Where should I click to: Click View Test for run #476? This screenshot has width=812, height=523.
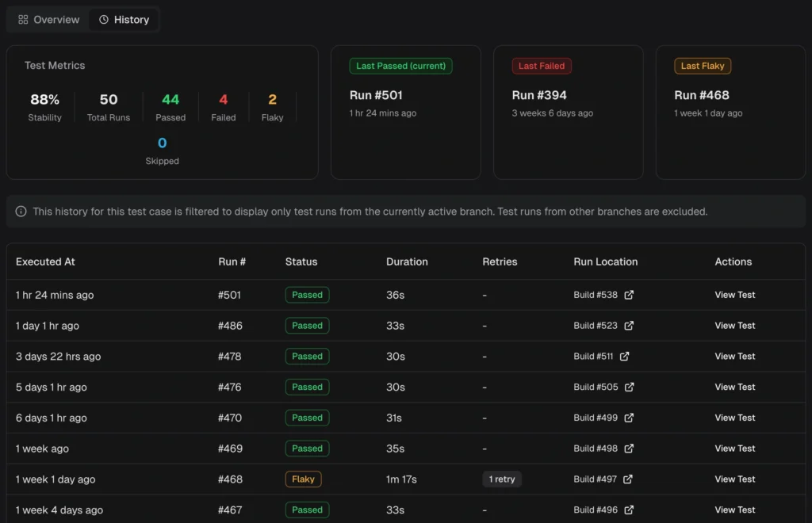[734, 387]
